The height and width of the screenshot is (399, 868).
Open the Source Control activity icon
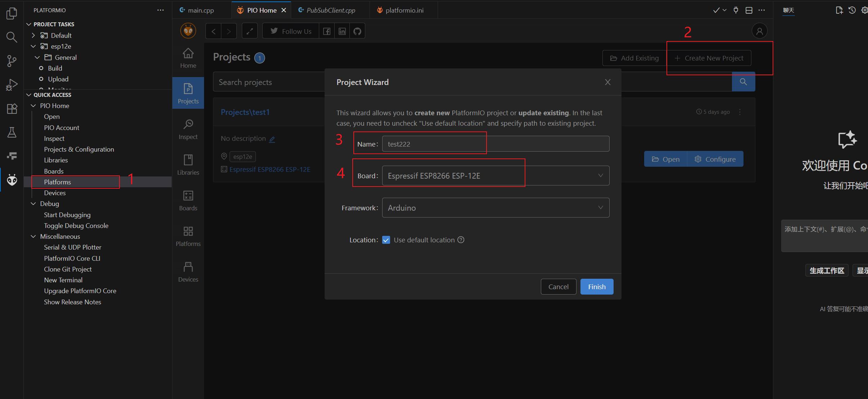click(x=12, y=60)
